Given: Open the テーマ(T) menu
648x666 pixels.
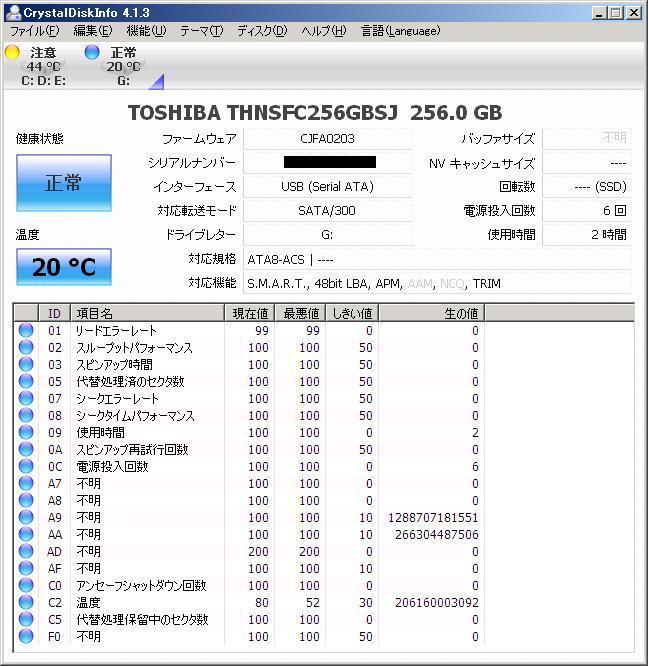Looking at the screenshot, I should tap(201, 31).
